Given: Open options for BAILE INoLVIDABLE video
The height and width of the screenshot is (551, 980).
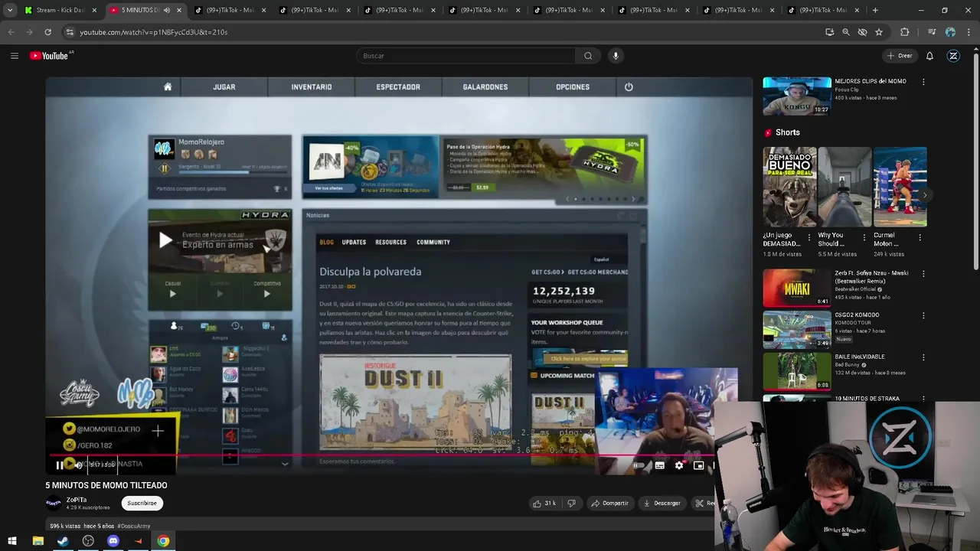Looking at the screenshot, I should click(x=923, y=357).
